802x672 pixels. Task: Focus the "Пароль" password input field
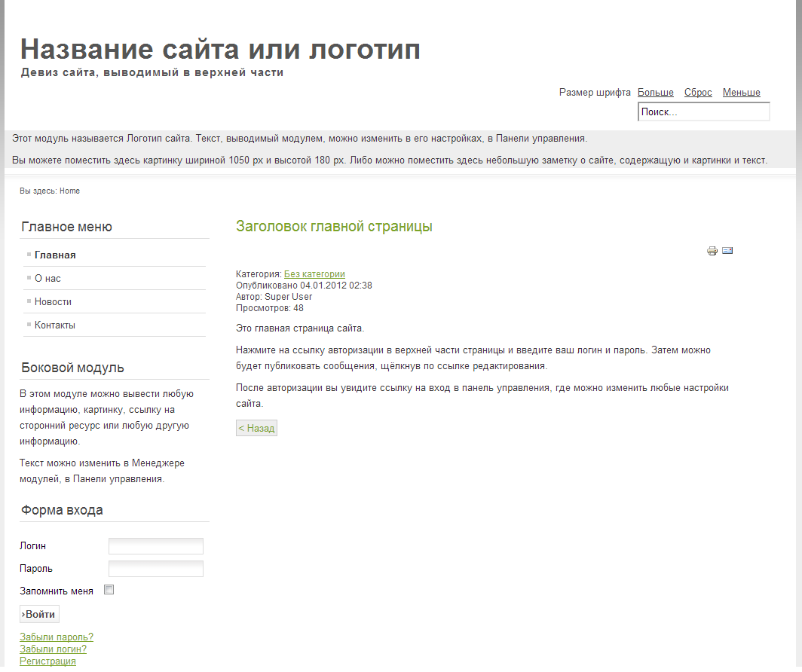click(156, 569)
